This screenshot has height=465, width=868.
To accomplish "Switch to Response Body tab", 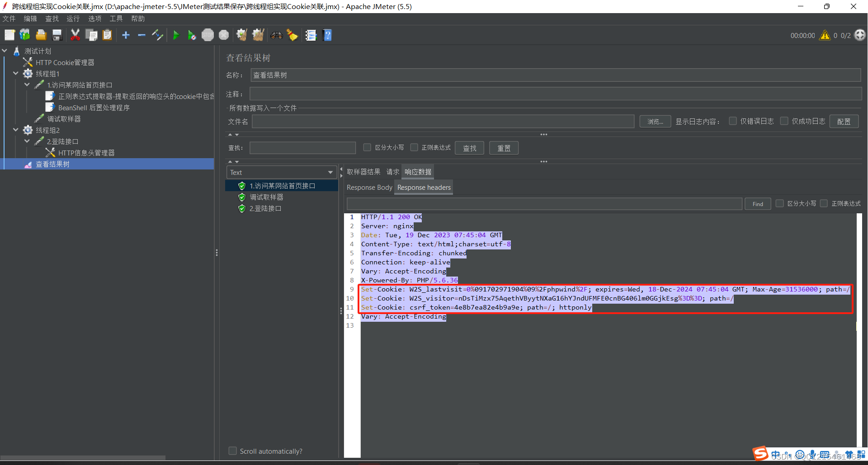I will pyautogui.click(x=369, y=187).
